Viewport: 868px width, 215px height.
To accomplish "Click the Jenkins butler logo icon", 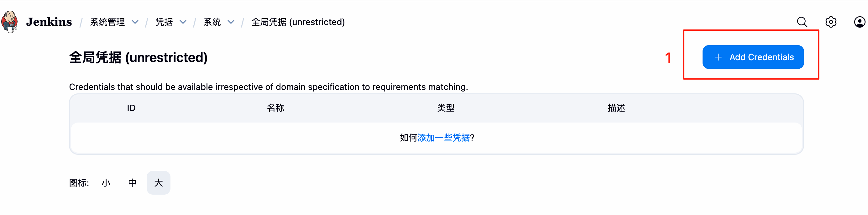I will point(9,22).
